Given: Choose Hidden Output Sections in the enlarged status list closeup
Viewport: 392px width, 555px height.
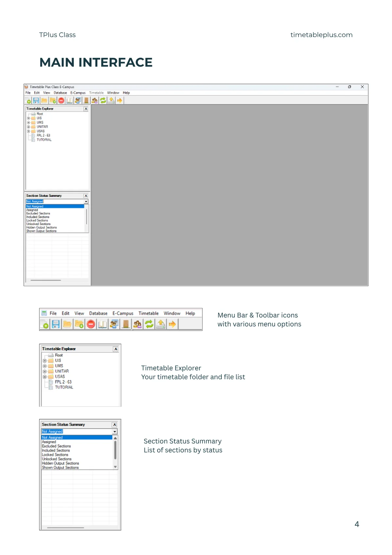Looking at the screenshot, I should 60,463.
